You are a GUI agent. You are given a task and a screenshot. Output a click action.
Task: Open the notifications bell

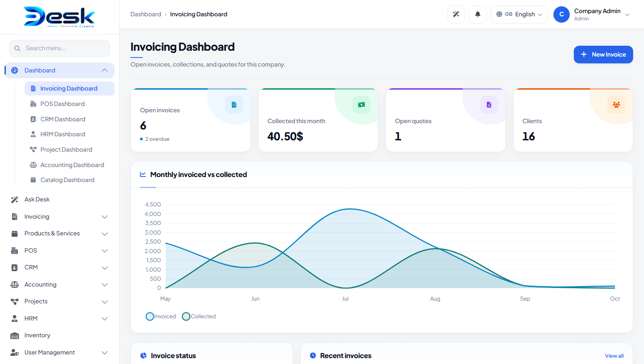(478, 14)
